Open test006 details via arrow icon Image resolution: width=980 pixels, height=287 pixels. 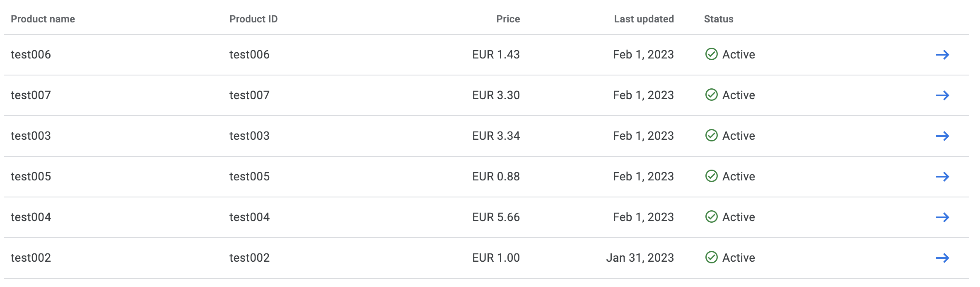(x=942, y=55)
